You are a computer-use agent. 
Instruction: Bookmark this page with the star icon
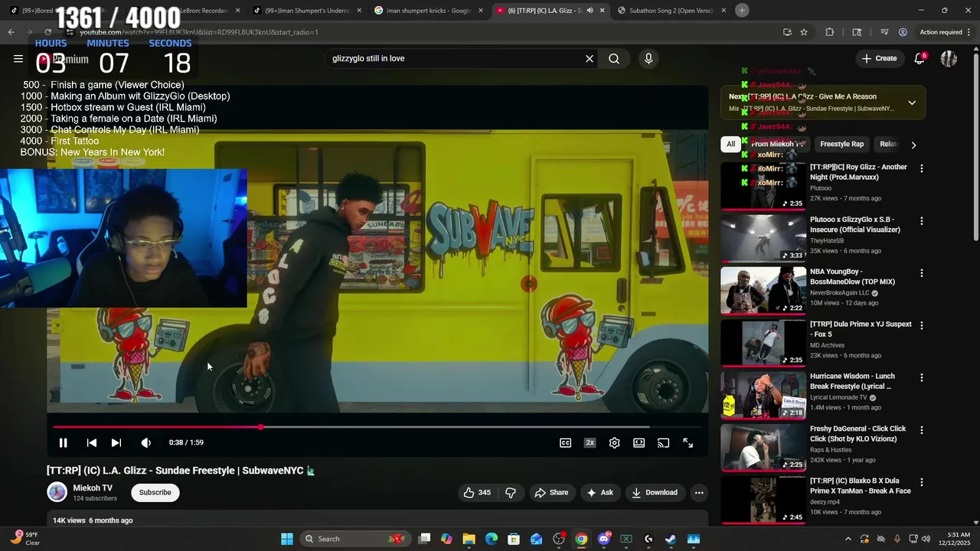[x=804, y=32]
